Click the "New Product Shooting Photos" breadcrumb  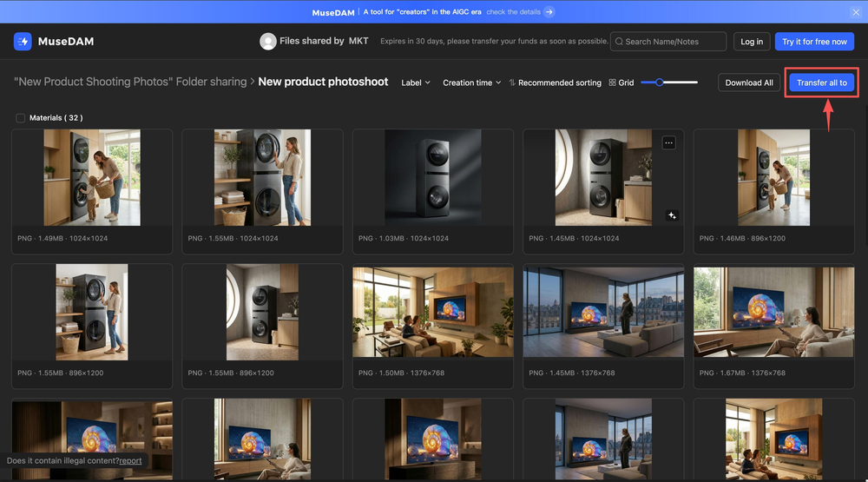pos(130,83)
